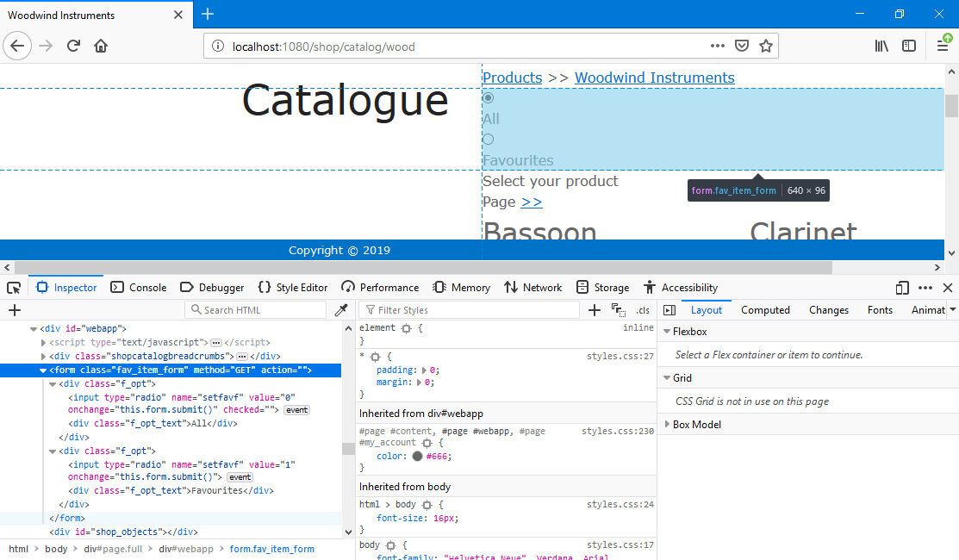Open the Storage panel
This screenshot has height=560, width=959.
(x=603, y=288)
